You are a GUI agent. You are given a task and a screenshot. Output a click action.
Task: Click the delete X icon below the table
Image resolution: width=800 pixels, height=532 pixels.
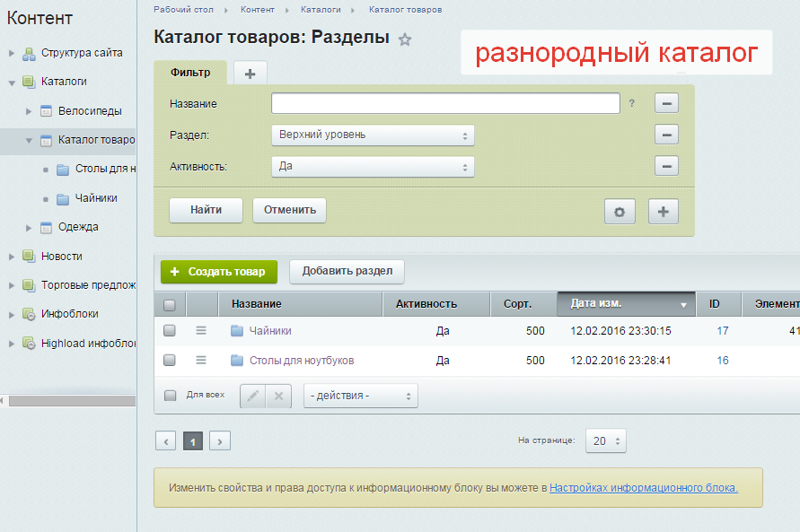279,396
